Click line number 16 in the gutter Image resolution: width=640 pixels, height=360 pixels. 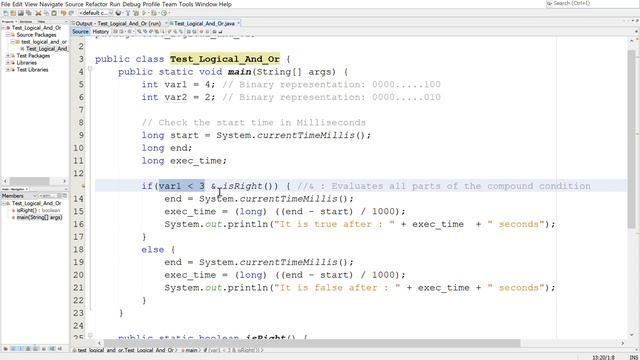point(78,224)
